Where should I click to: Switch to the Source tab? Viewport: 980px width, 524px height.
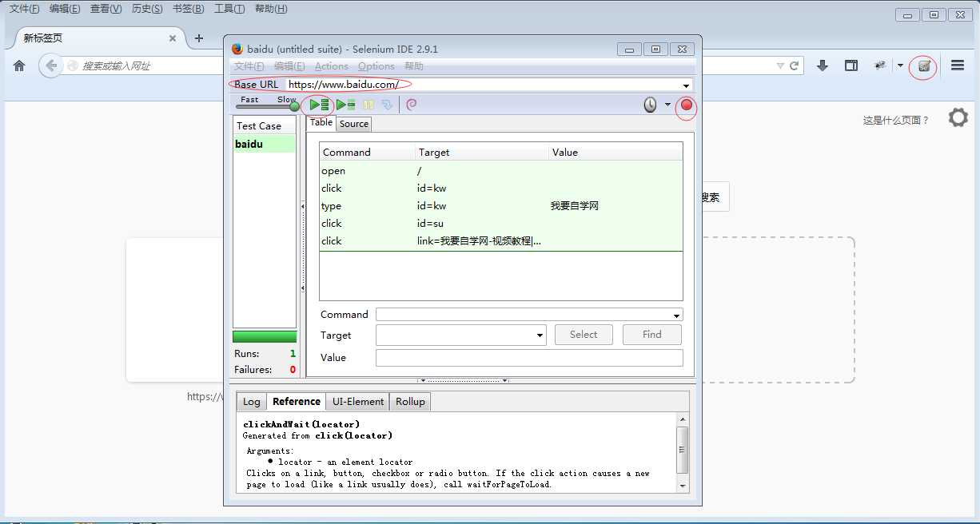tap(354, 124)
